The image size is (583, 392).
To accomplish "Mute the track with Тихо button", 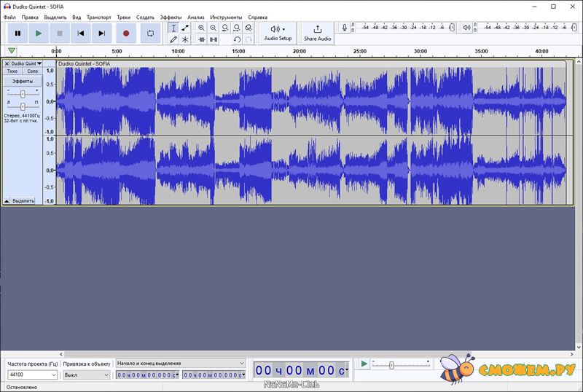I will coord(12,71).
